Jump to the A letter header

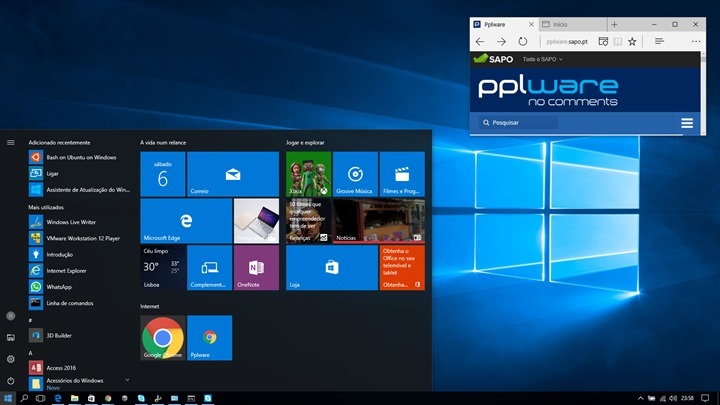30,353
